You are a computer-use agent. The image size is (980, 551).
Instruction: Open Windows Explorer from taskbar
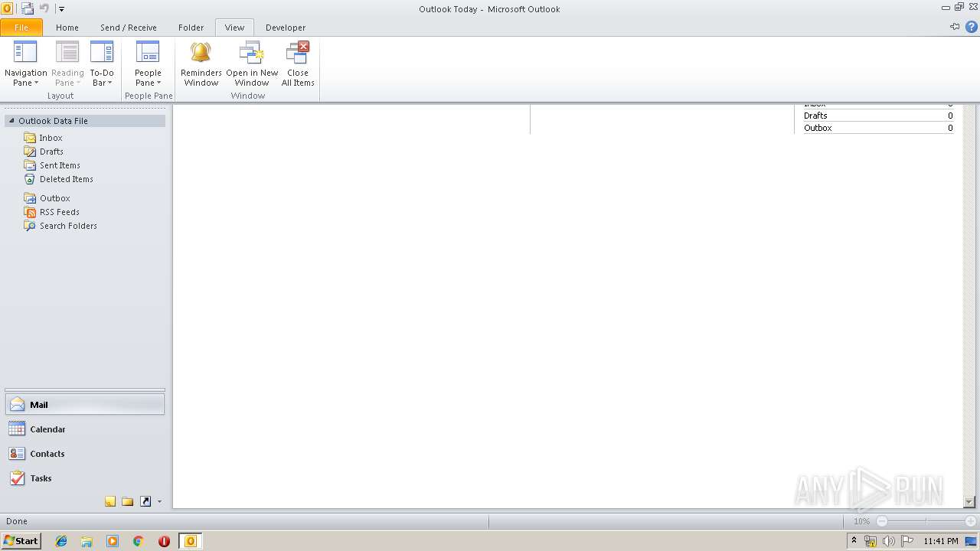click(x=87, y=541)
